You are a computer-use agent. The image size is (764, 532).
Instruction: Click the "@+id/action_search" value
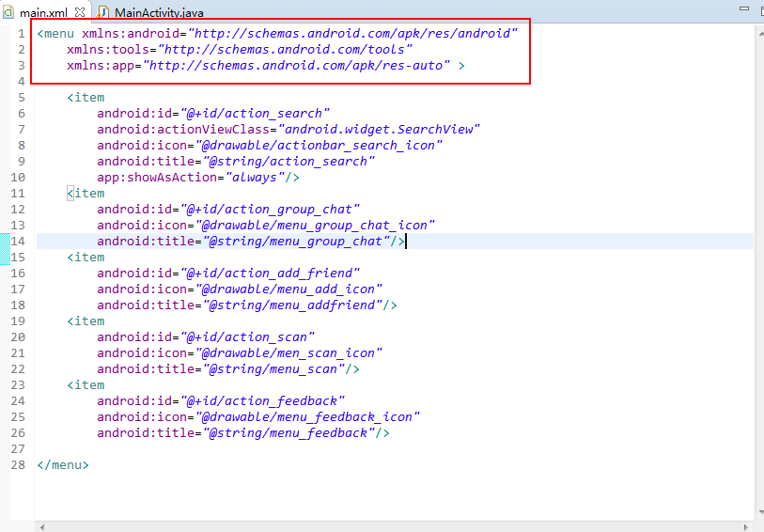click(256, 114)
